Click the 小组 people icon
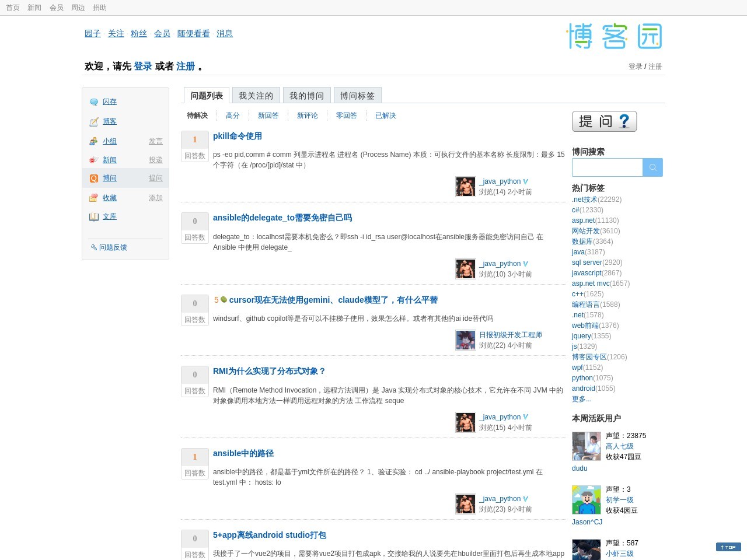 pyautogui.click(x=93, y=141)
